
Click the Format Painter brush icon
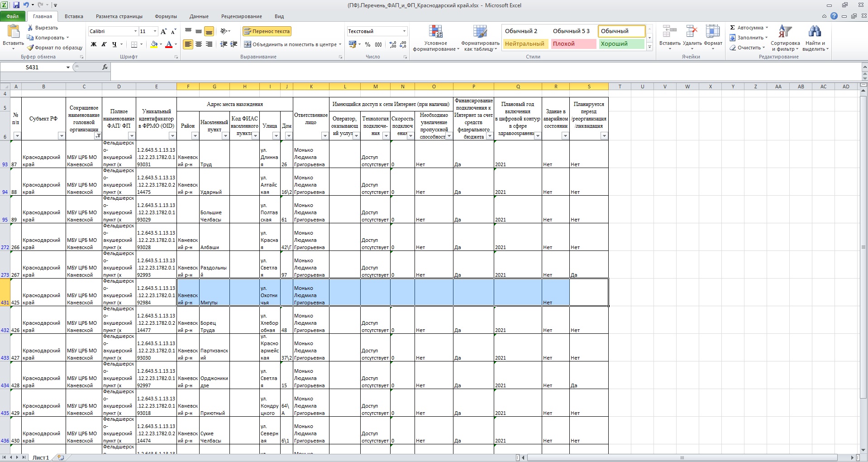pyautogui.click(x=30, y=48)
